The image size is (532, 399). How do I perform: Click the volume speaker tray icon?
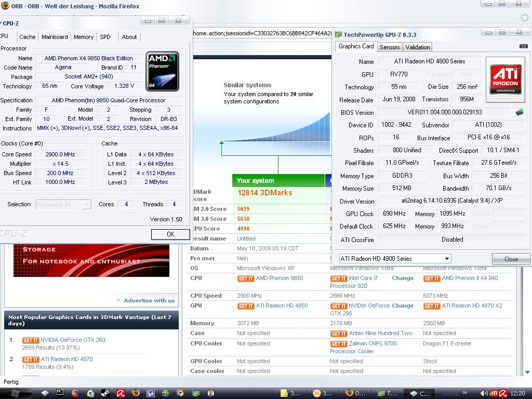(x=484, y=394)
